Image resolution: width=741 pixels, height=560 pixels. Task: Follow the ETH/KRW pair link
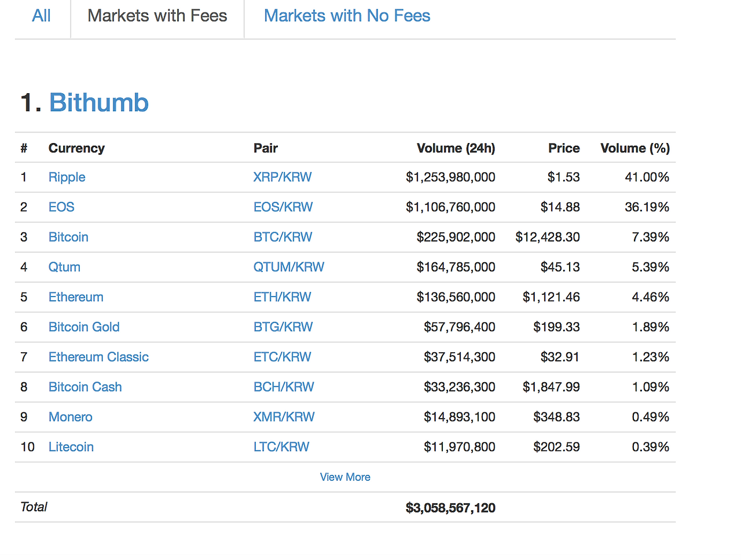(x=283, y=298)
